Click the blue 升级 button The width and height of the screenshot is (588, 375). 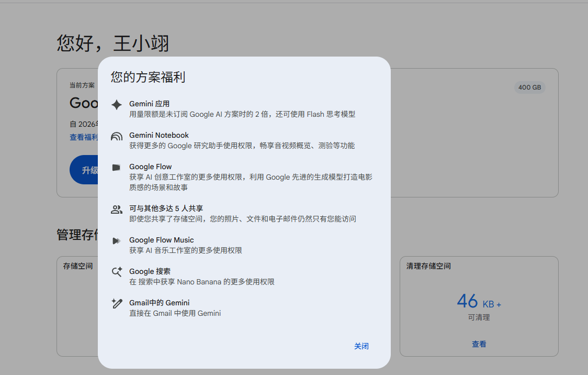click(84, 170)
